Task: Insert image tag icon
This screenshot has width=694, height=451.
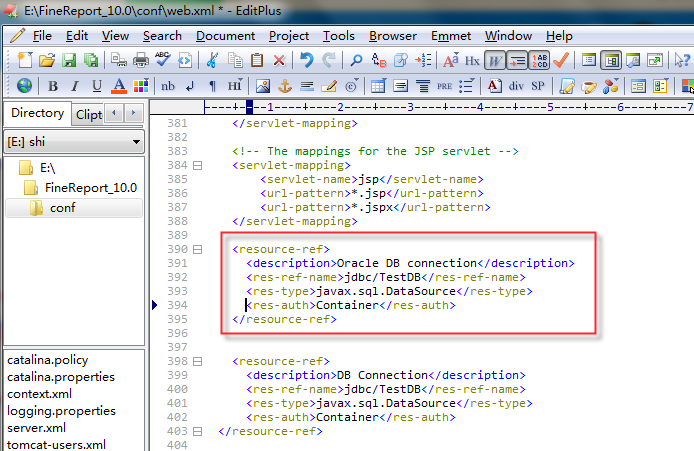Action: click(x=262, y=86)
